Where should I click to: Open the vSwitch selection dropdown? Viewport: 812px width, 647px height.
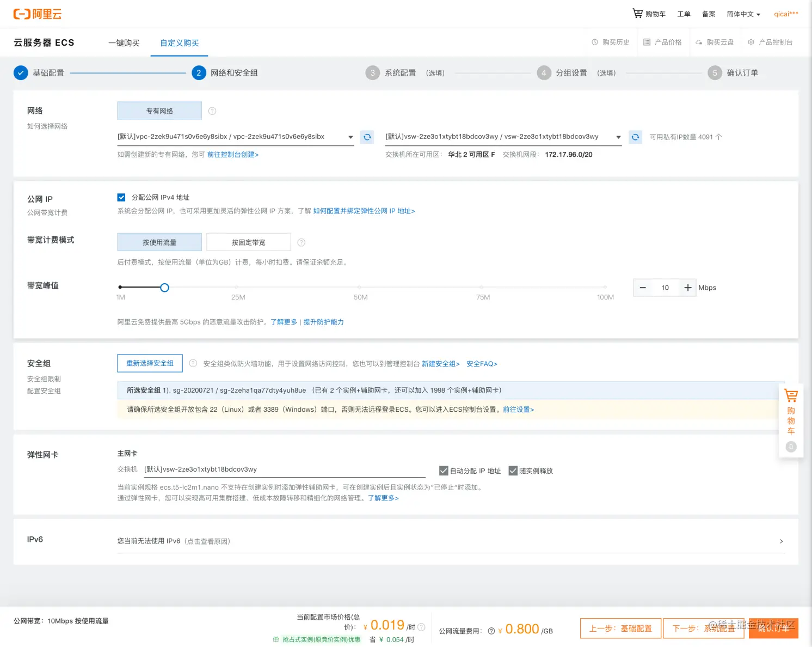(503, 137)
